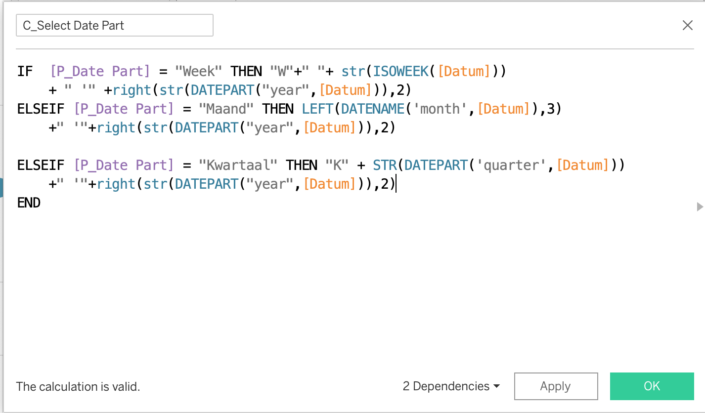Close the calculation editor dialog
The width and height of the screenshot is (705, 413).
point(687,26)
